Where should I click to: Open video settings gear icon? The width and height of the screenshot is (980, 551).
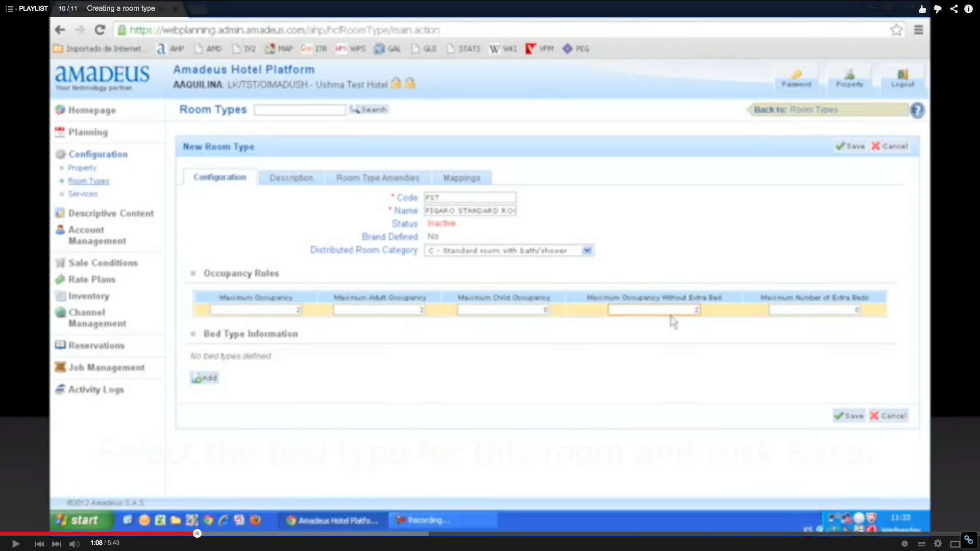[938, 543]
